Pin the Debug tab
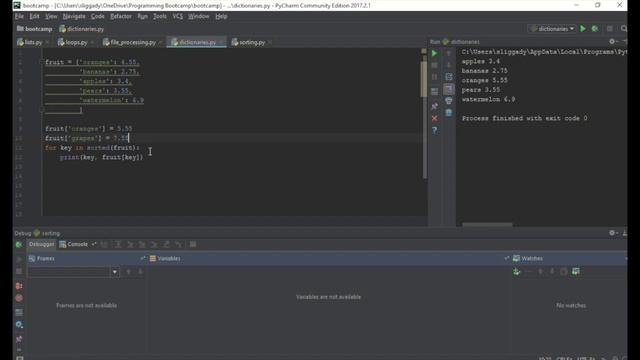This screenshot has width=640, height=360. coord(19,339)
